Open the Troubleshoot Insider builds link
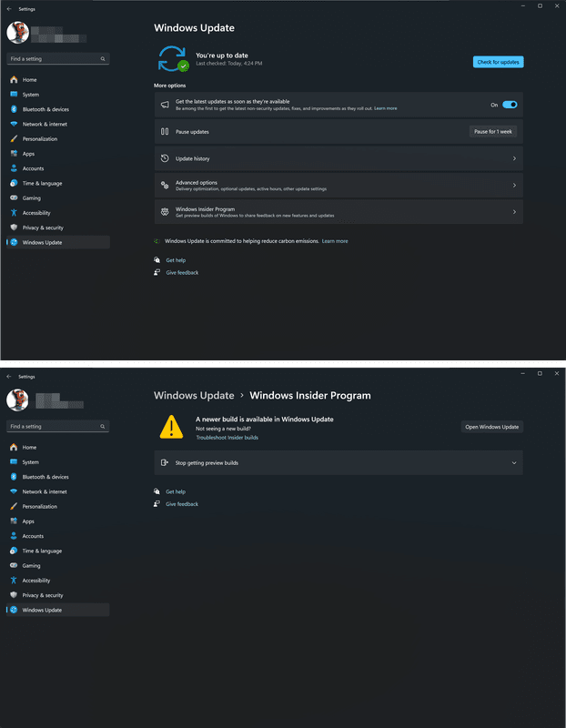The image size is (566, 728). 227,438
